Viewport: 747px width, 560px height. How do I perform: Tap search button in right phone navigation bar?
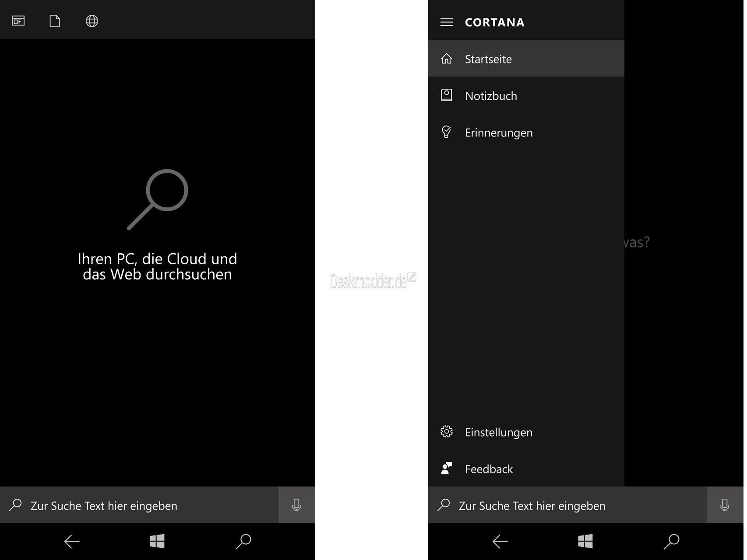pyautogui.click(x=672, y=542)
